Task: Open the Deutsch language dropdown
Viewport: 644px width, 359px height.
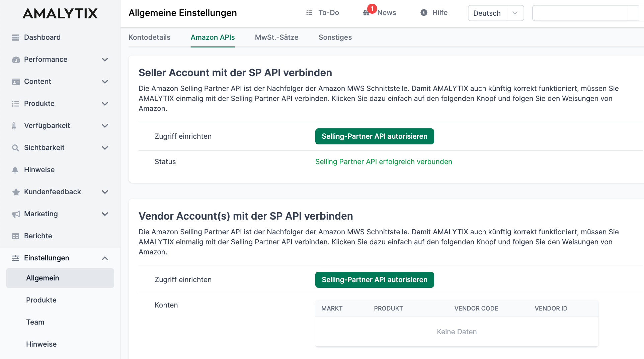Action: pyautogui.click(x=496, y=13)
